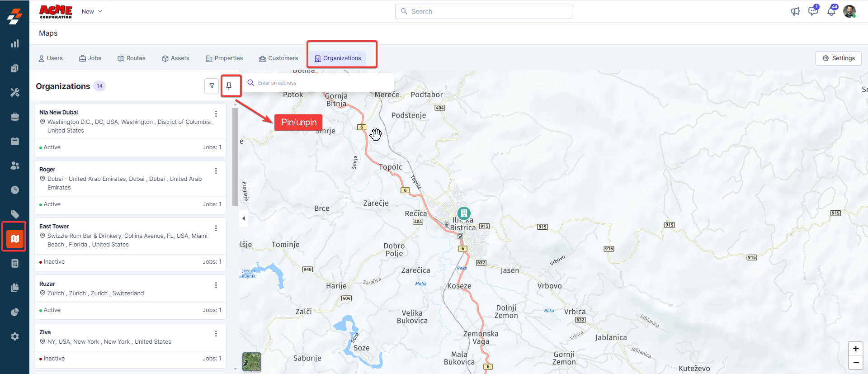The height and width of the screenshot is (374, 868).
Task: Collapse the organizations side panel arrow
Action: point(244,218)
